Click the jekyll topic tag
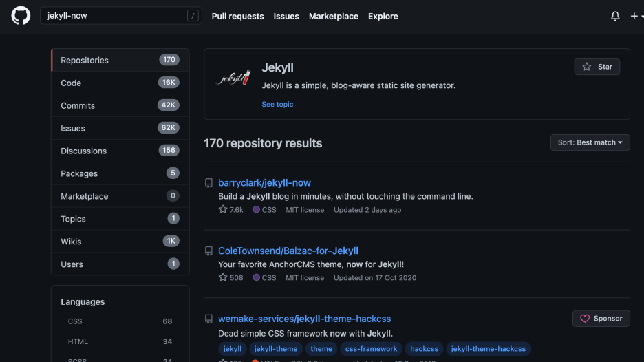Image resolution: width=644 pixels, height=362 pixels. tap(233, 348)
